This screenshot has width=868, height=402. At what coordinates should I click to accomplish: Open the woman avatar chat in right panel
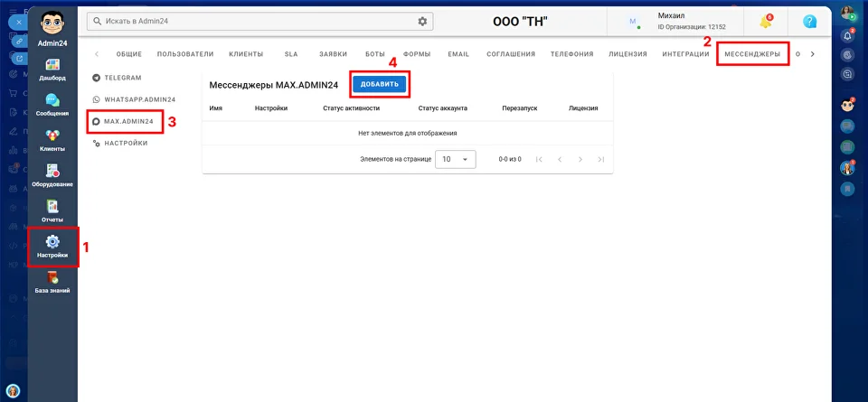(847, 167)
